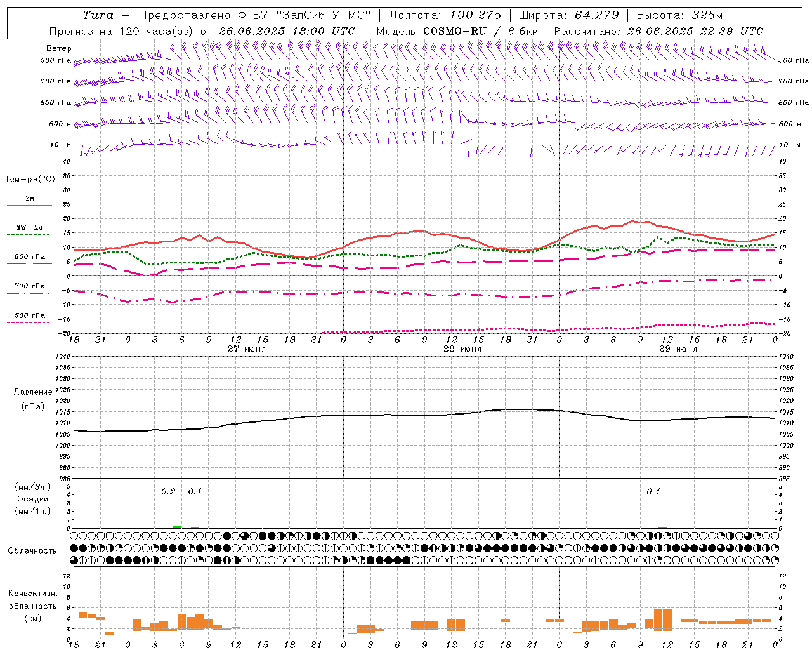This screenshot has height=650, width=812.
Task: Click the longitude value 100.275
Action: [475, 15]
